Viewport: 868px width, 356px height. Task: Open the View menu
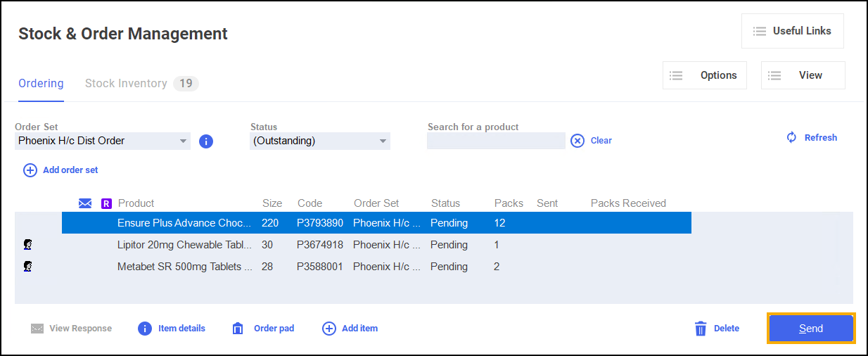point(803,75)
